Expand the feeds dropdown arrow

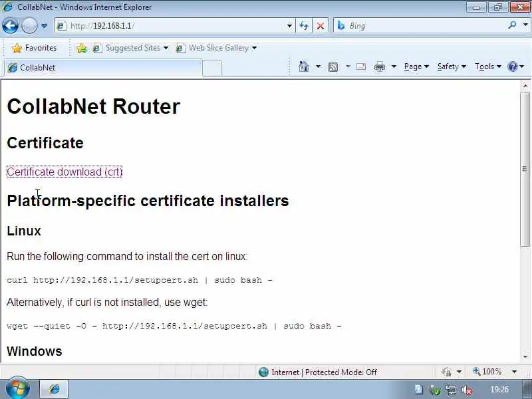point(348,66)
